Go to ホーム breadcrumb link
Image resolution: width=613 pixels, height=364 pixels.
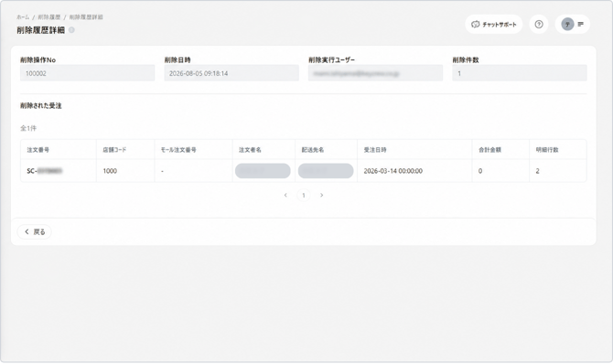click(23, 17)
